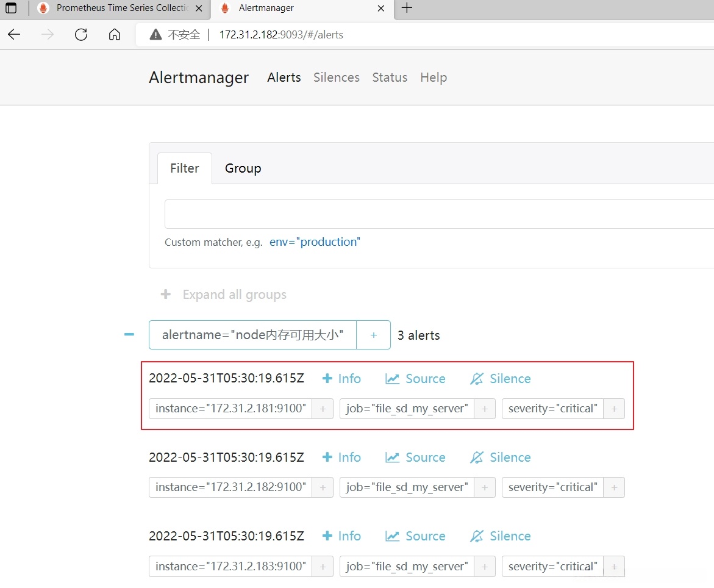Click job label in 172.31.2.183 alert
This screenshot has width=714, height=588.
pyautogui.click(x=407, y=566)
